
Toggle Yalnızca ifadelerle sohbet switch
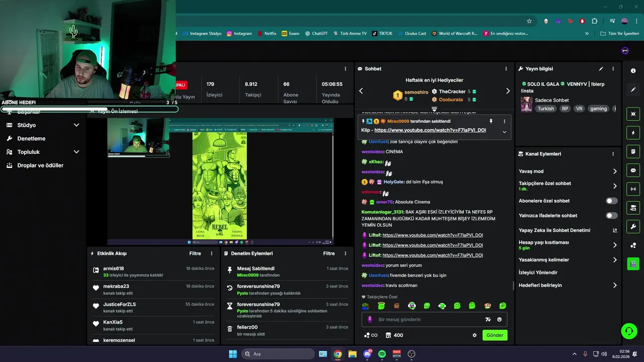point(611,216)
